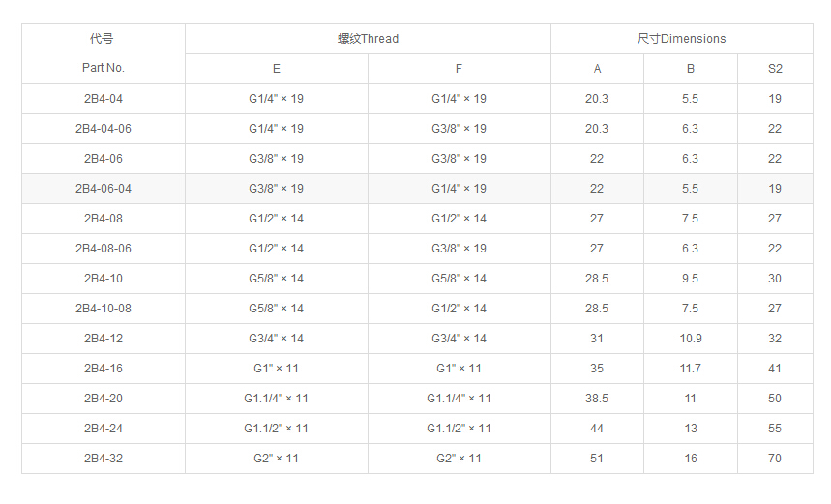Click the 尺寸Dimensions header cell
Image resolution: width=831 pixels, height=504 pixels.
681,39
